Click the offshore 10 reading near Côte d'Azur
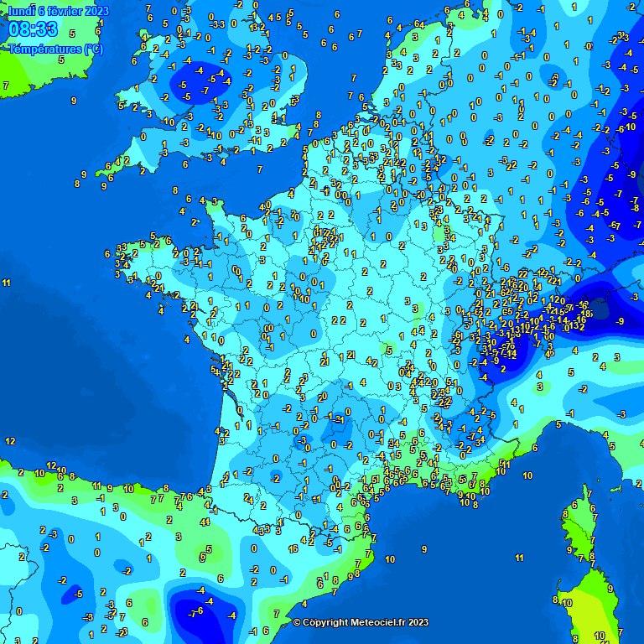This screenshot has width=644, height=644. pos(527,475)
